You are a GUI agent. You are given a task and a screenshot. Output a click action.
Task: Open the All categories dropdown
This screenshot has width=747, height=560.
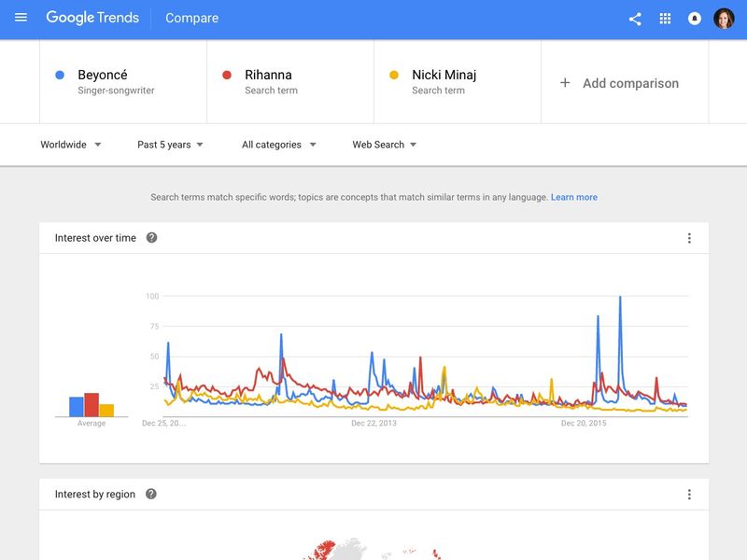point(278,145)
